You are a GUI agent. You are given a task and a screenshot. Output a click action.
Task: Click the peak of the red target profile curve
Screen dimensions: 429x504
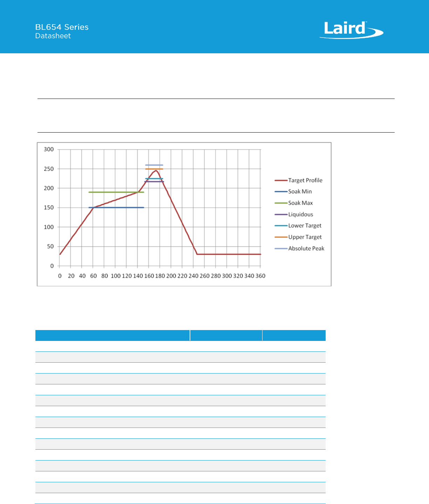(x=156, y=170)
